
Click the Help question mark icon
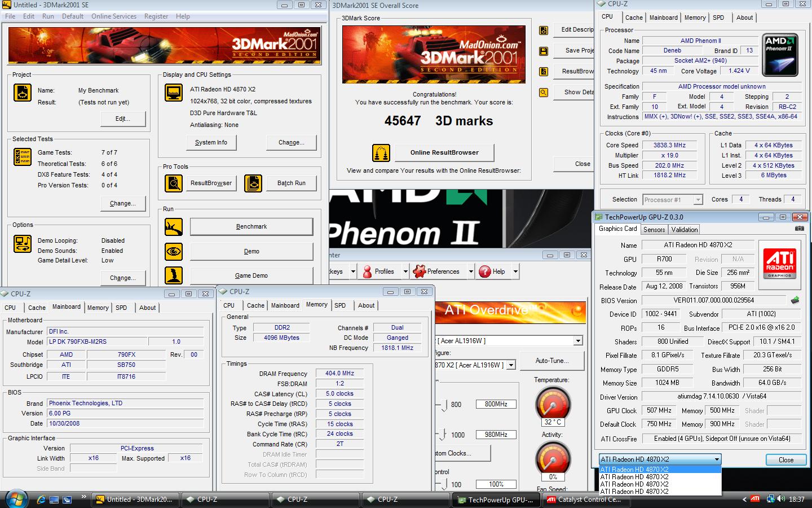pos(484,271)
